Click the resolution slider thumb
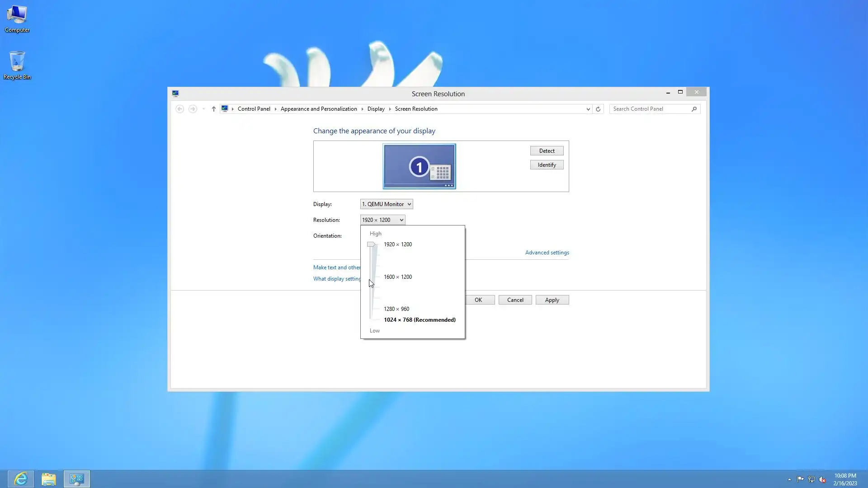This screenshot has height=488, width=868. (371, 244)
